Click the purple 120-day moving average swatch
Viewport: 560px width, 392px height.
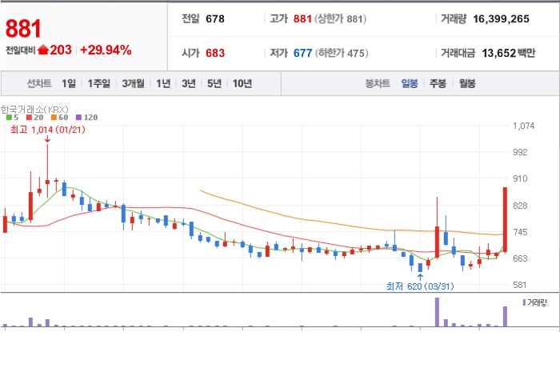click(79, 118)
